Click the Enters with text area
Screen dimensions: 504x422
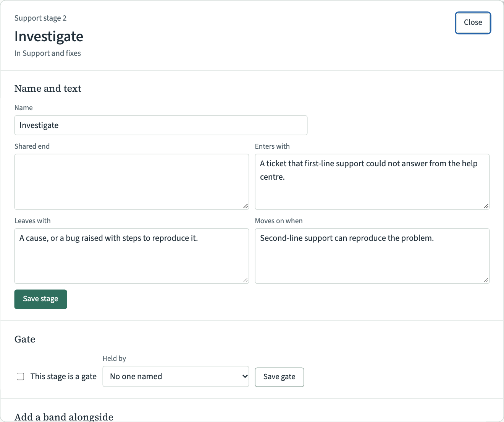372,182
